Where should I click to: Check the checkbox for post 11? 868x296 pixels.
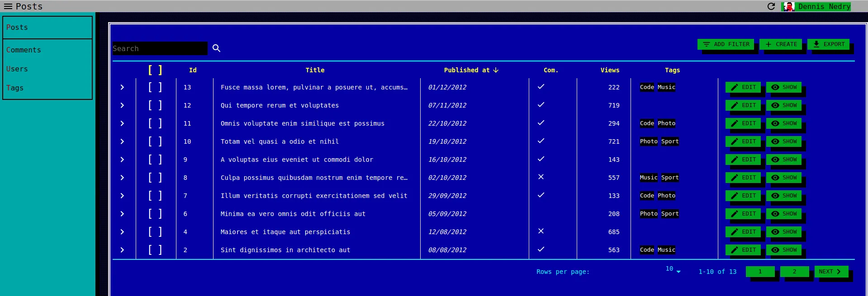point(155,123)
